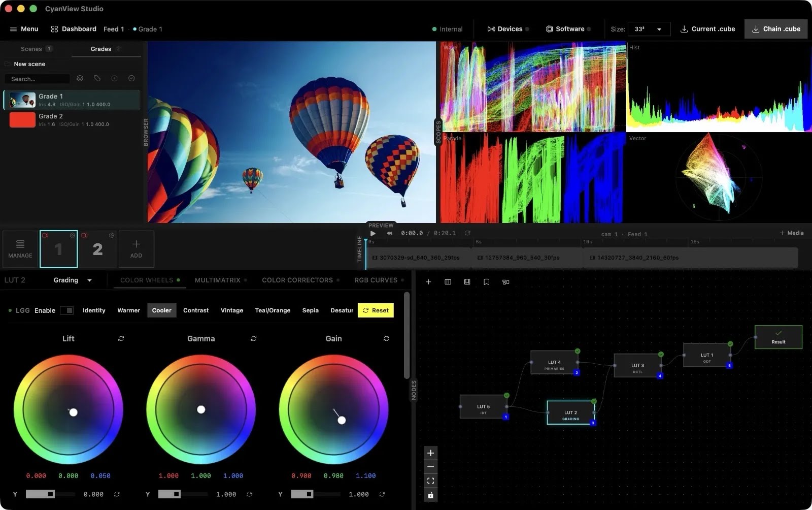The height and width of the screenshot is (510, 812).
Task: Download the Current .cube file
Action: (x=707, y=29)
